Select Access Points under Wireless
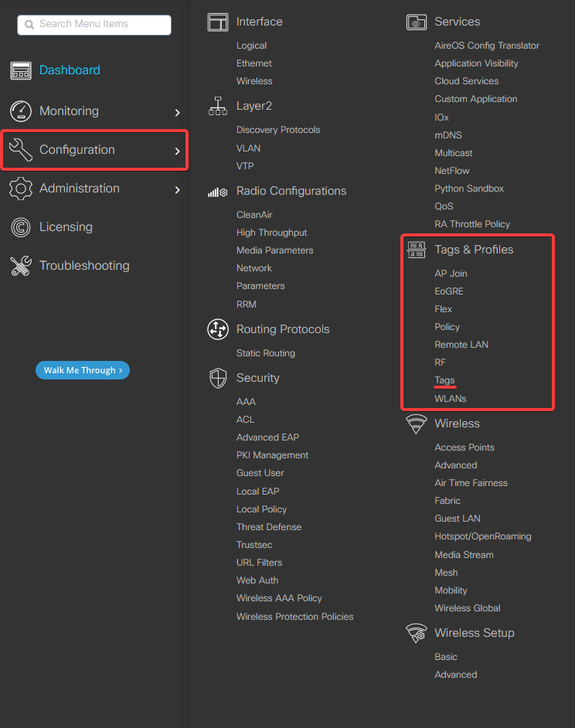 [x=464, y=447]
